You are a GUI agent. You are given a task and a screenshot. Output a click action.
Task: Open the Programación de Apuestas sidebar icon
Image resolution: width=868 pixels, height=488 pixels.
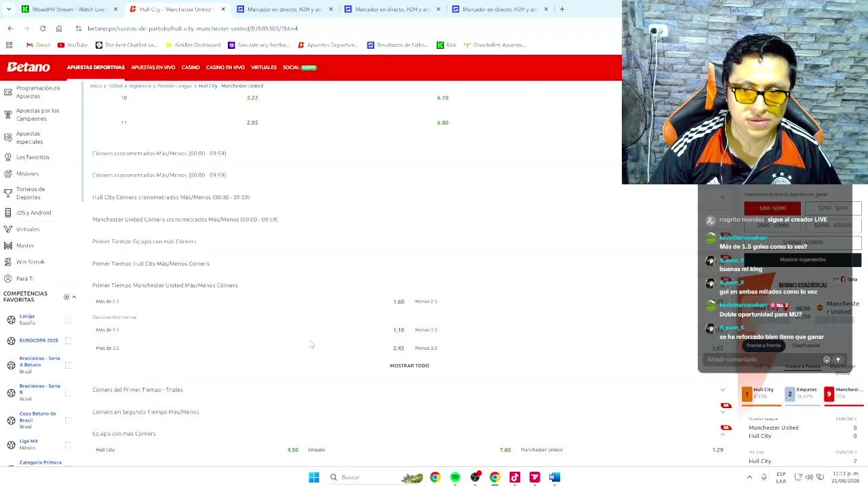click(8, 92)
